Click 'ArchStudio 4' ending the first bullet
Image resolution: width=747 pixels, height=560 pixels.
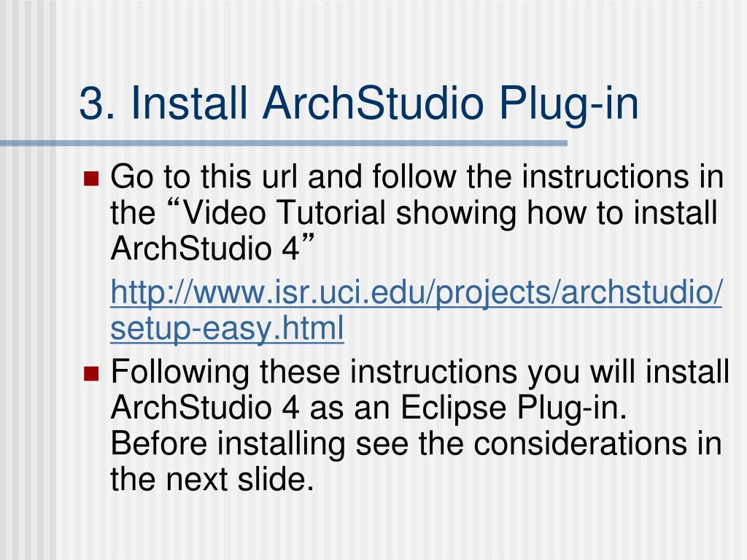pos(205,248)
